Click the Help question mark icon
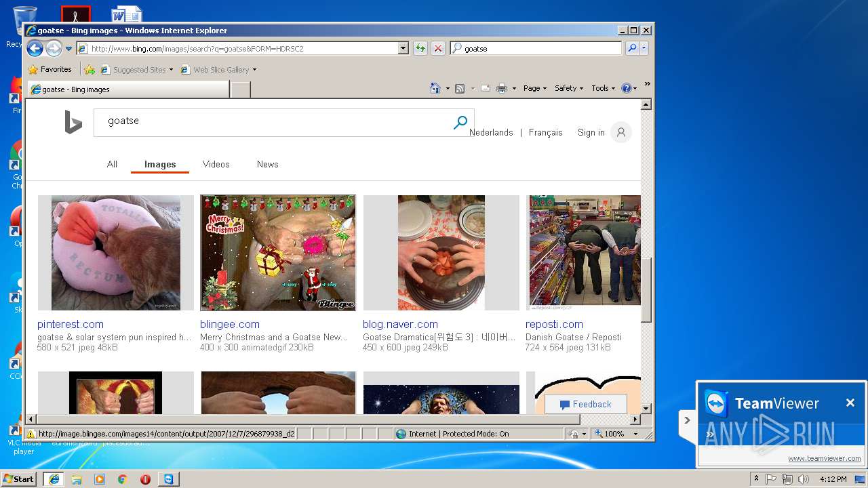Viewport: 868px width, 488px height. pyautogui.click(x=626, y=88)
